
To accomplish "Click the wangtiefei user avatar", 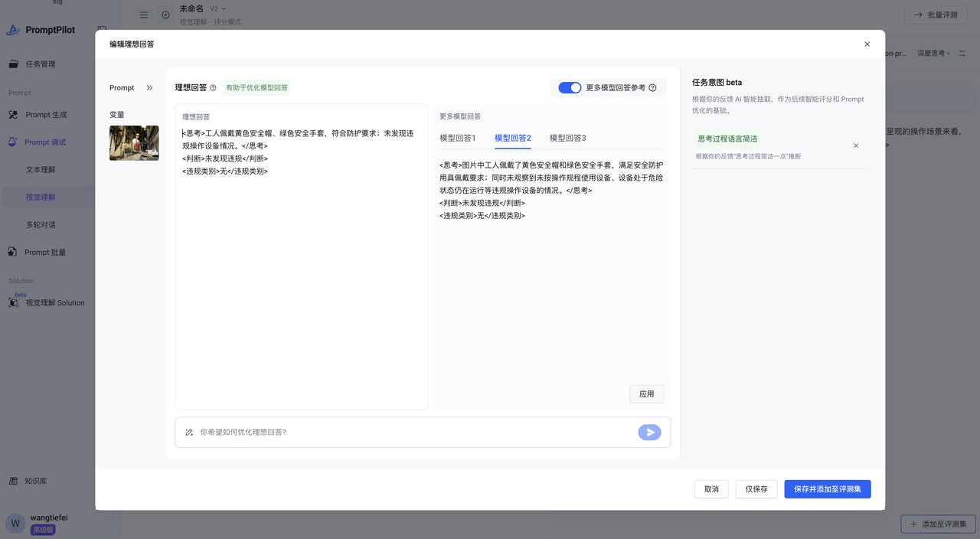I will coord(15,523).
